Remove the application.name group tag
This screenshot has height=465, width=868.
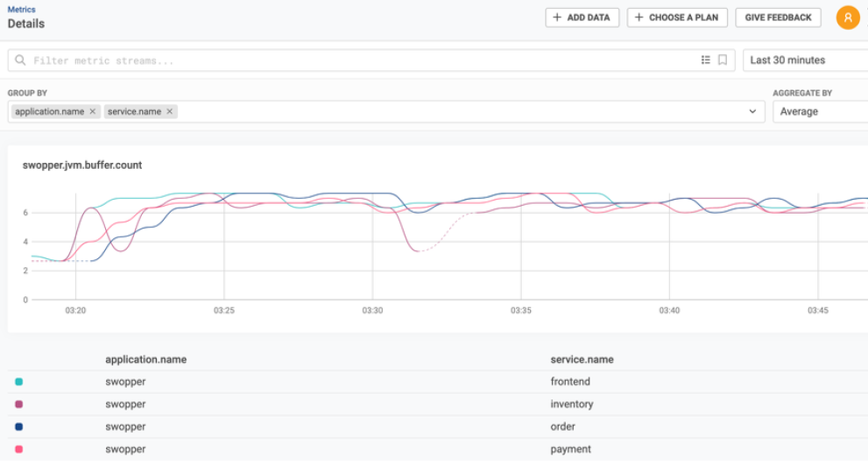point(93,112)
